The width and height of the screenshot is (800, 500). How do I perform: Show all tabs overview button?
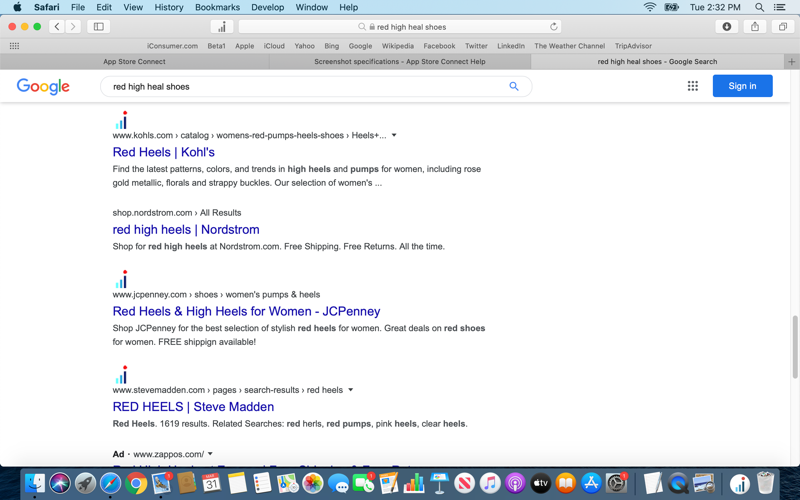point(783,27)
